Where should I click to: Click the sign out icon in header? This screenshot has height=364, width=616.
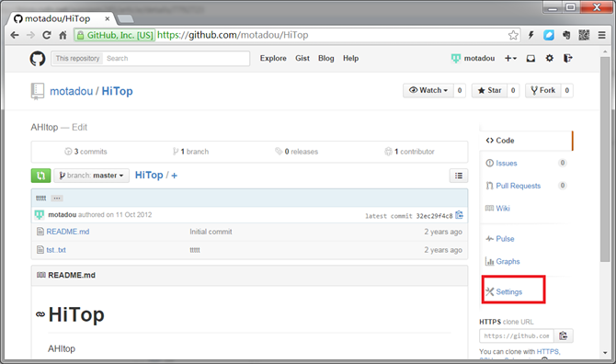click(x=567, y=58)
